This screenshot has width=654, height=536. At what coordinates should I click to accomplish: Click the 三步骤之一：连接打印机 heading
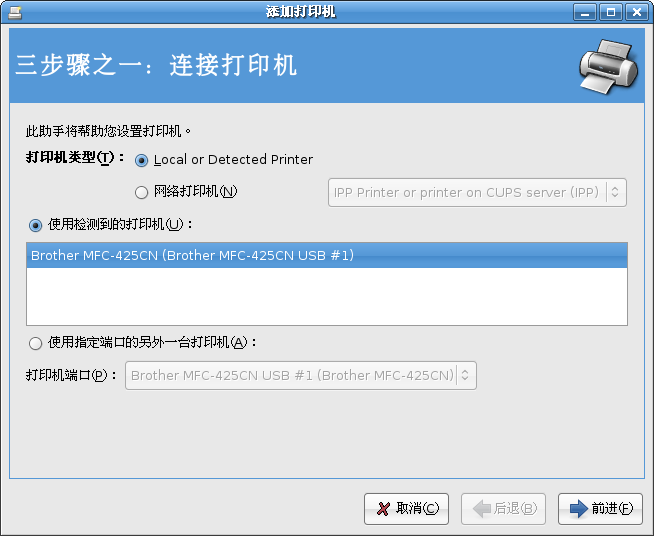[156, 65]
